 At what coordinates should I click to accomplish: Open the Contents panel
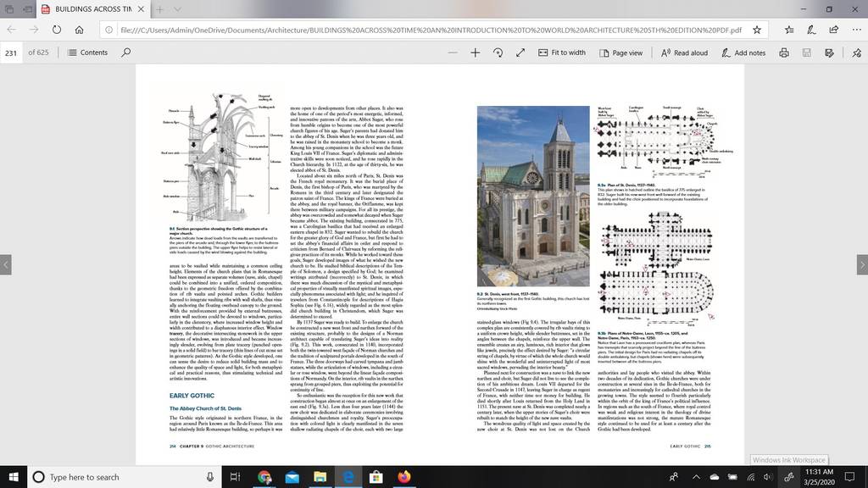pos(87,53)
